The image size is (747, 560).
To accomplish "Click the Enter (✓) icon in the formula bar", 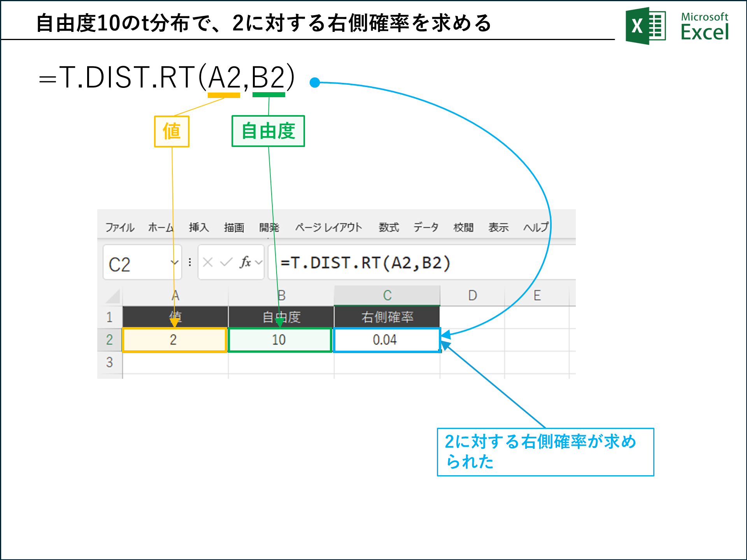I will click(x=226, y=262).
